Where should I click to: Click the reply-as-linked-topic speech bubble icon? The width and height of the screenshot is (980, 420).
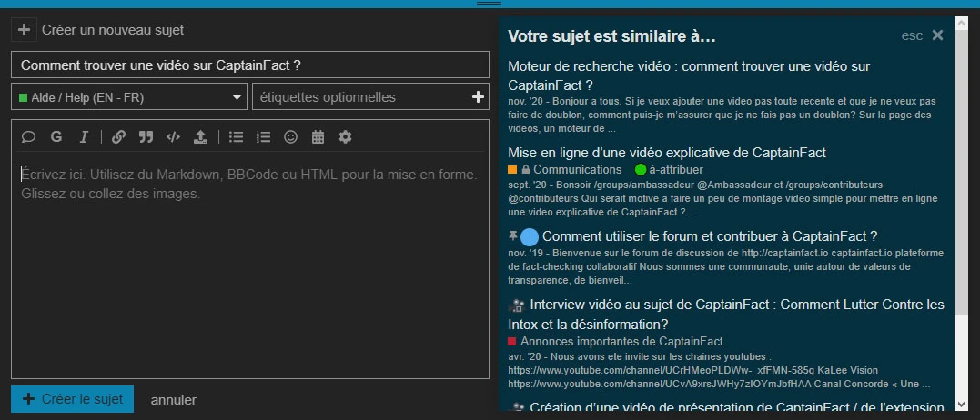28,136
